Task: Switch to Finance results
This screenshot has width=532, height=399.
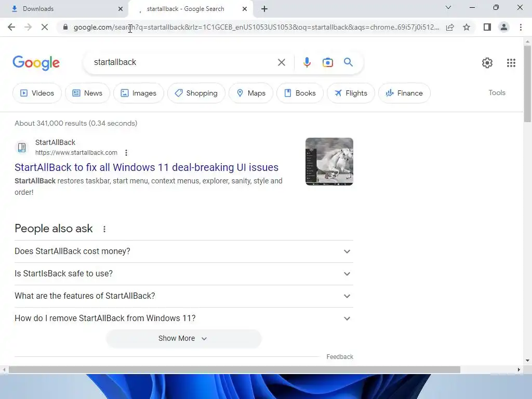Action: tap(404, 93)
